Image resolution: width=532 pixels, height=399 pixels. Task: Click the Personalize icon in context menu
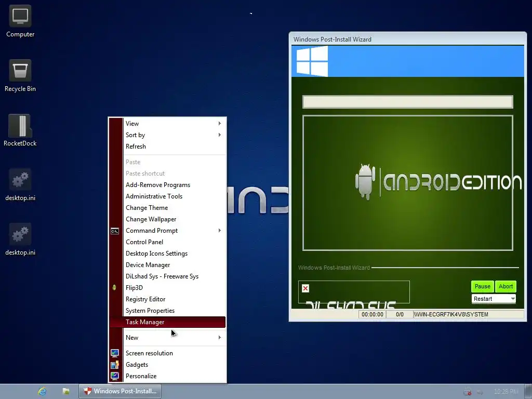point(115,376)
